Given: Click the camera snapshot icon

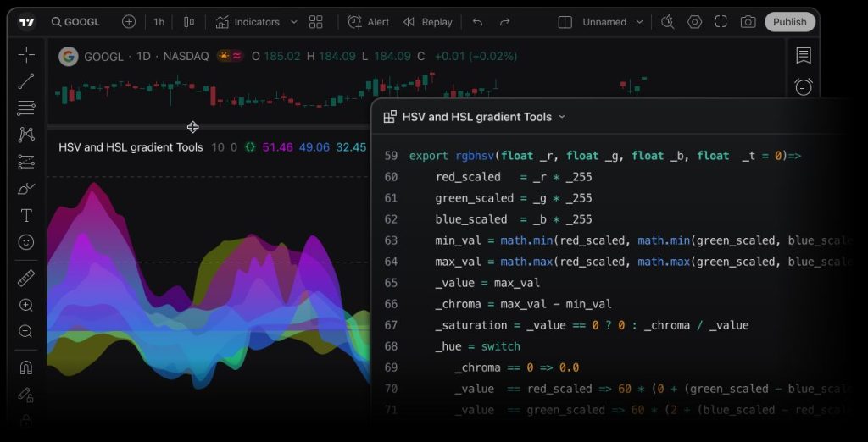Looking at the screenshot, I should [x=748, y=22].
